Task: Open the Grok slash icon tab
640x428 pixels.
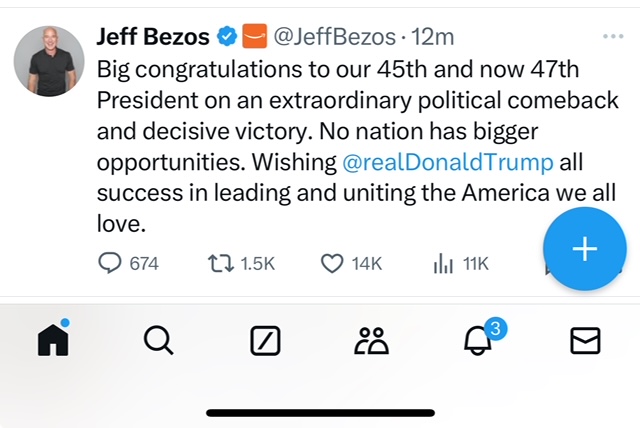Action: [264, 342]
